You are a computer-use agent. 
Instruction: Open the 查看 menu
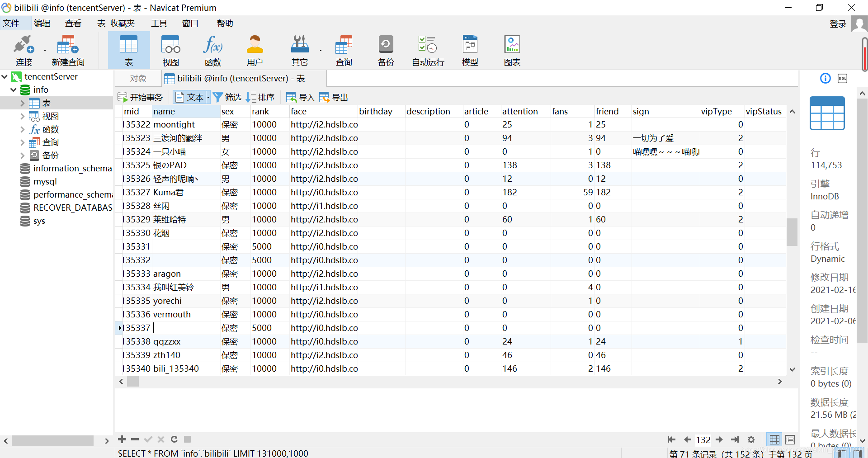[x=73, y=23]
